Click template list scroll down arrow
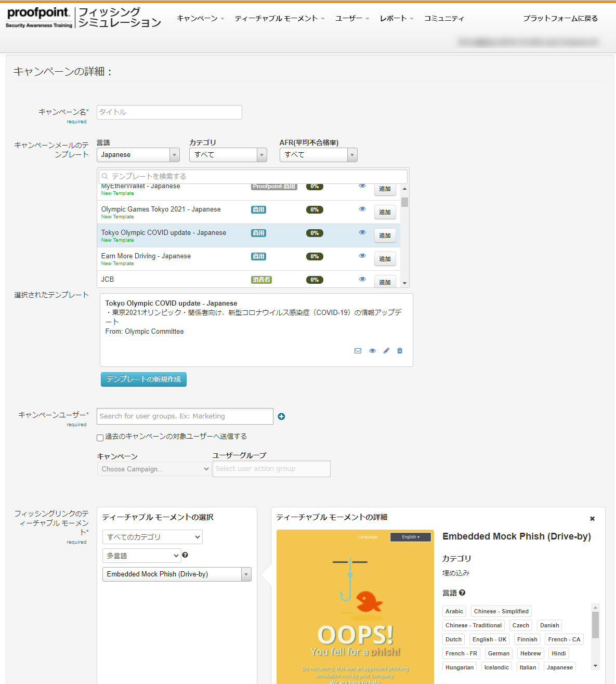Screen dimensions: 616x684 (405, 283)
